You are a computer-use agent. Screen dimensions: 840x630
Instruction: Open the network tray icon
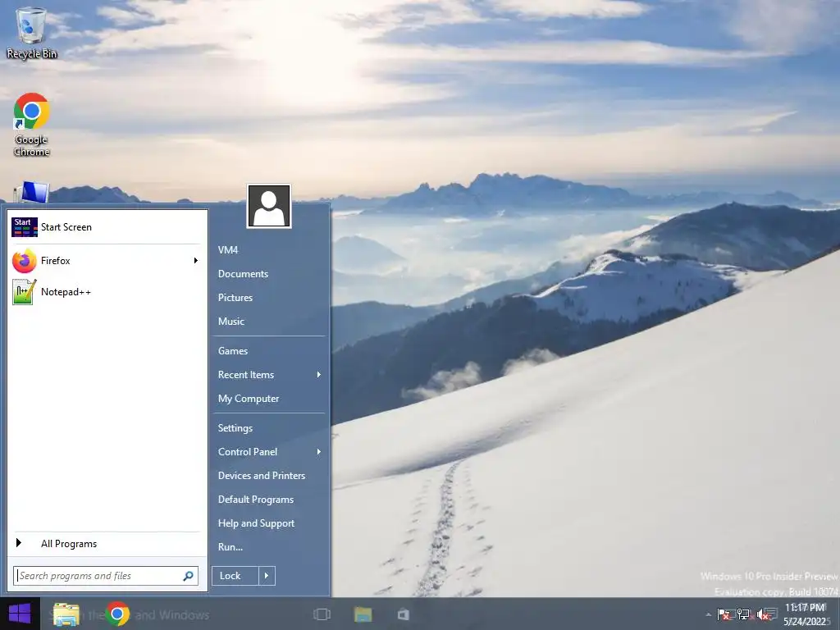coord(743,614)
